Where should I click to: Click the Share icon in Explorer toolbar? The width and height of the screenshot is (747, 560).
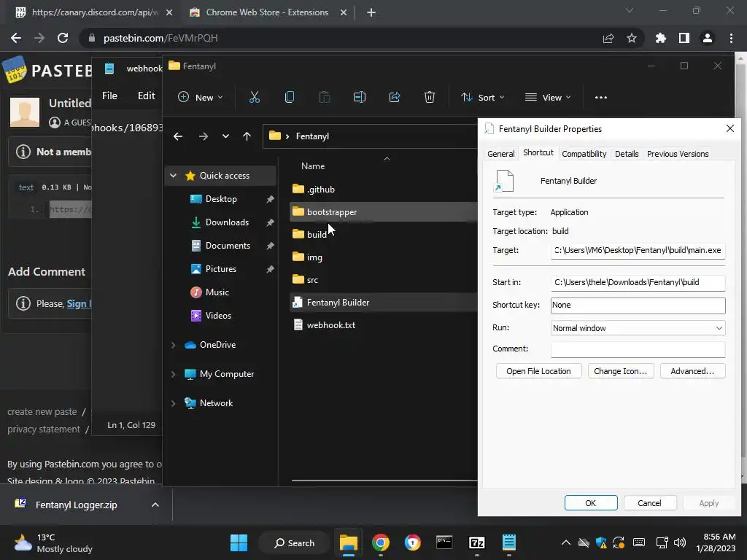[395, 97]
